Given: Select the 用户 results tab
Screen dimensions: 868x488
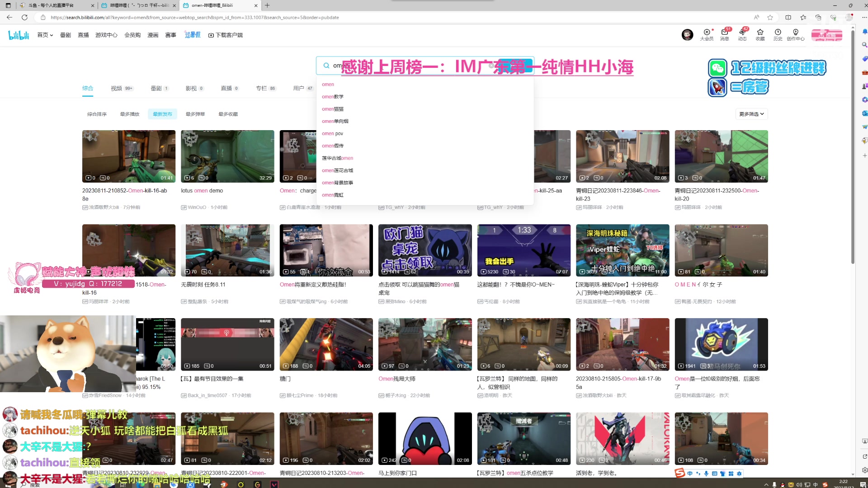Looking at the screenshot, I should 303,88.
